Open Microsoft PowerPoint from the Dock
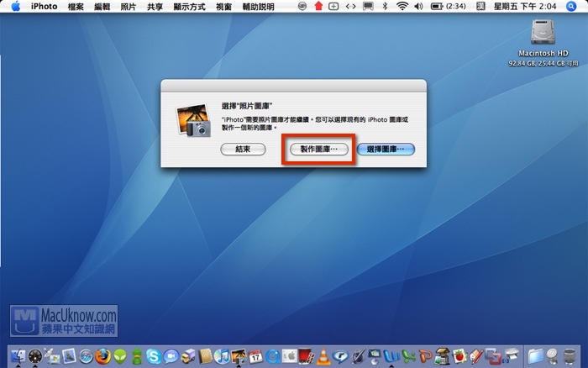This screenshot has height=368, width=588. 426,356
